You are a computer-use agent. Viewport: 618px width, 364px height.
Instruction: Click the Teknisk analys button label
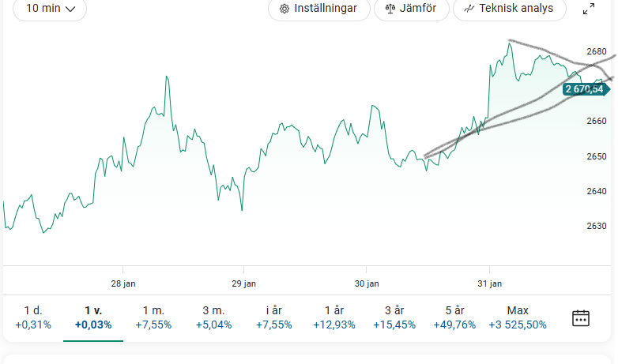click(x=514, y=9)
